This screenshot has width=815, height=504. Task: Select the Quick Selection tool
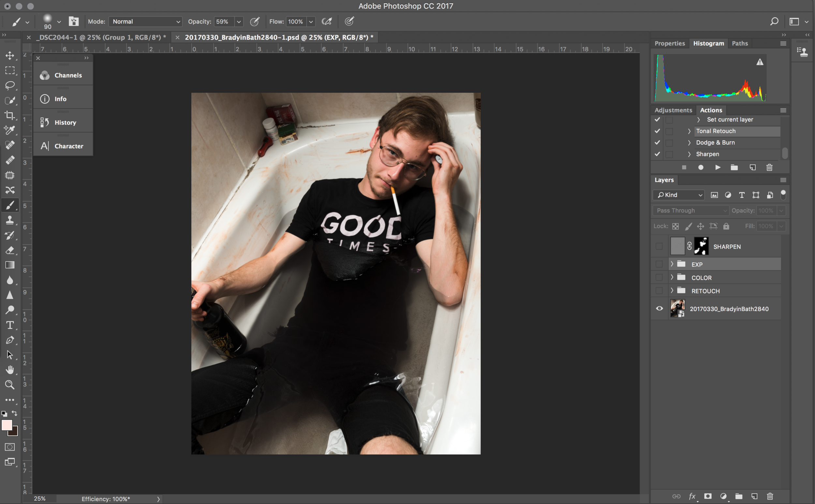click(x=10, y=100)
